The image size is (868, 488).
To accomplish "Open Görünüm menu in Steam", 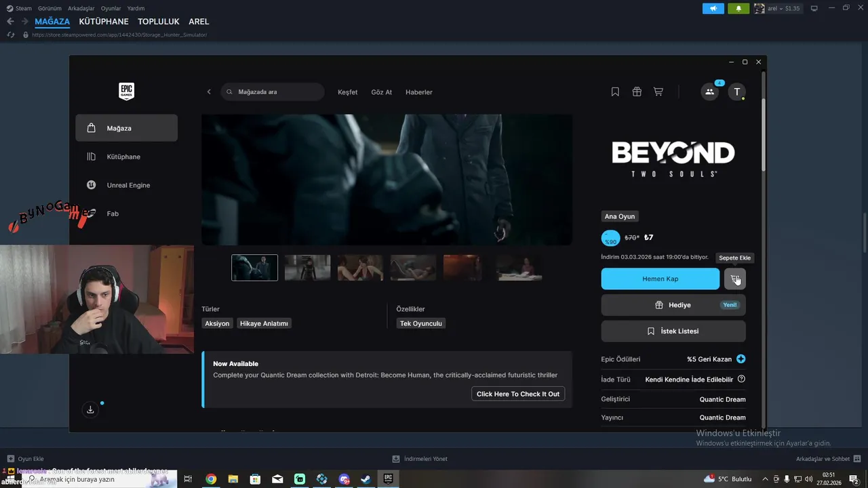I will tap(49, 8).
